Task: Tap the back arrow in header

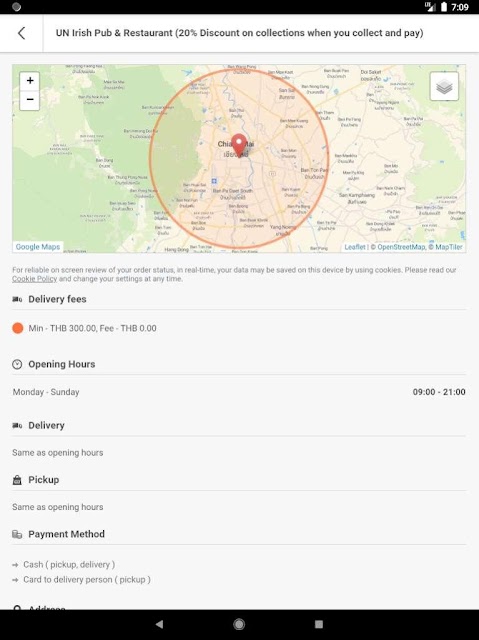Action: [x=22, y=33]
